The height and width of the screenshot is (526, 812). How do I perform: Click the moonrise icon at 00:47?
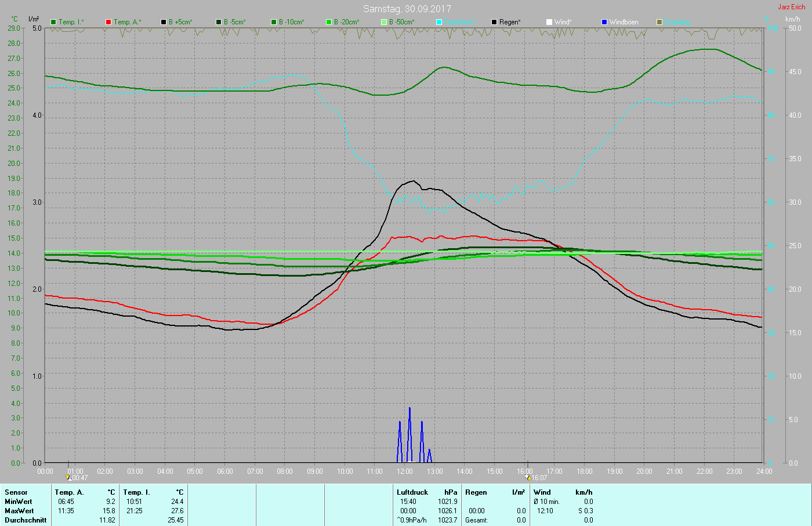69,477
